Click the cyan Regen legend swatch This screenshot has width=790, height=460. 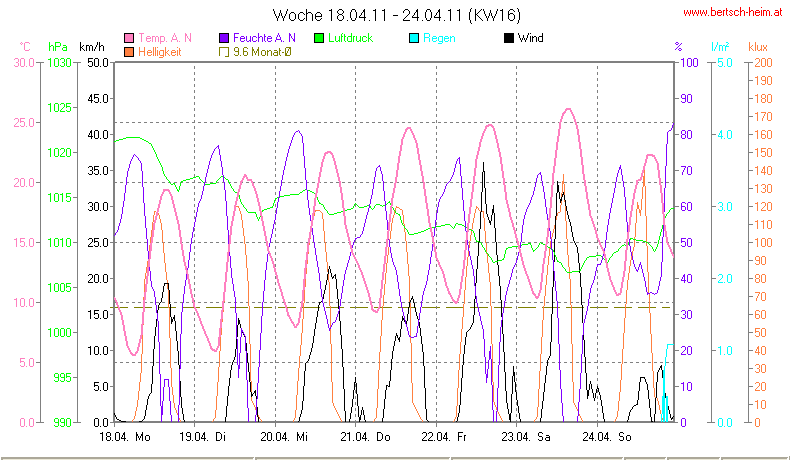[414, 38]
